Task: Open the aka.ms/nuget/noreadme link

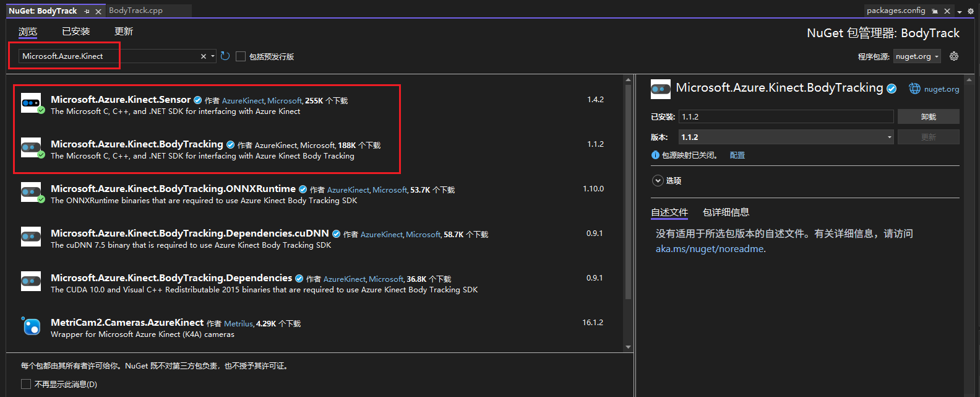Action: point(710,249)
